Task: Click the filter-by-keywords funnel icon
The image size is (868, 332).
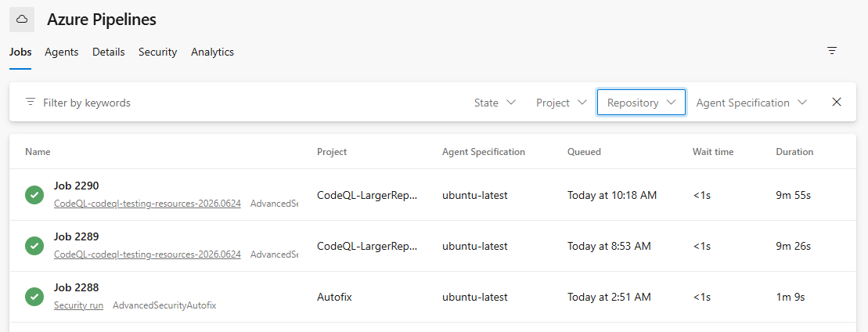Action: coord(31,102)
